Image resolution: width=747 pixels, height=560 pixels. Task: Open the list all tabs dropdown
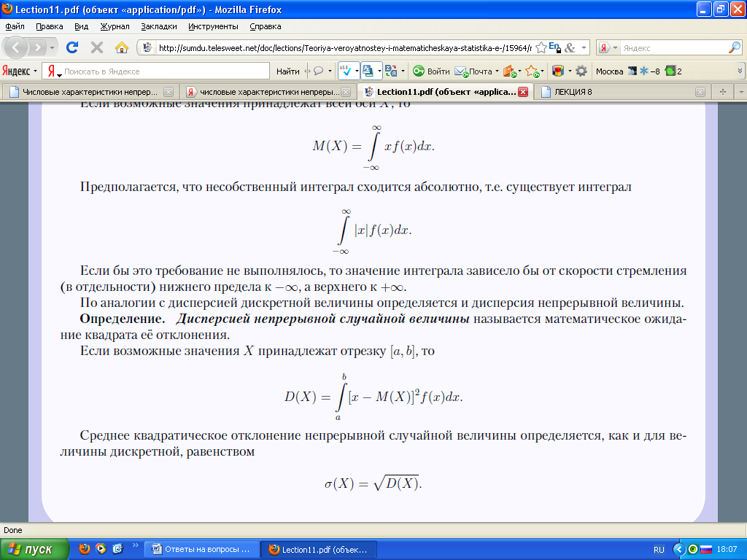point(741,92)
